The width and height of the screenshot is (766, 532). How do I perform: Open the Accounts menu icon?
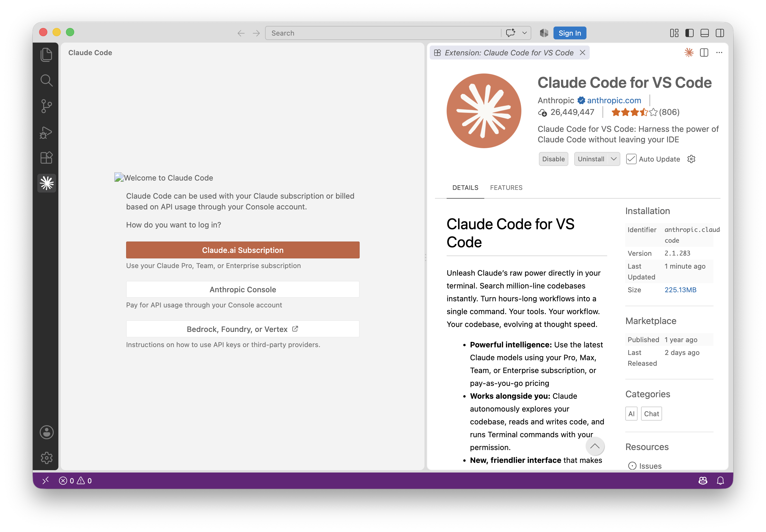tap(46, 432)
